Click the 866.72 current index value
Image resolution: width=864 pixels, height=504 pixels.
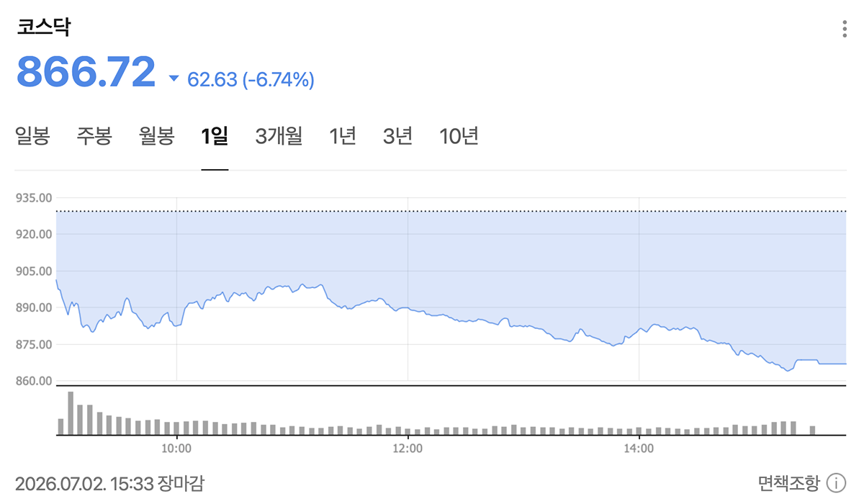click(86, 71)
